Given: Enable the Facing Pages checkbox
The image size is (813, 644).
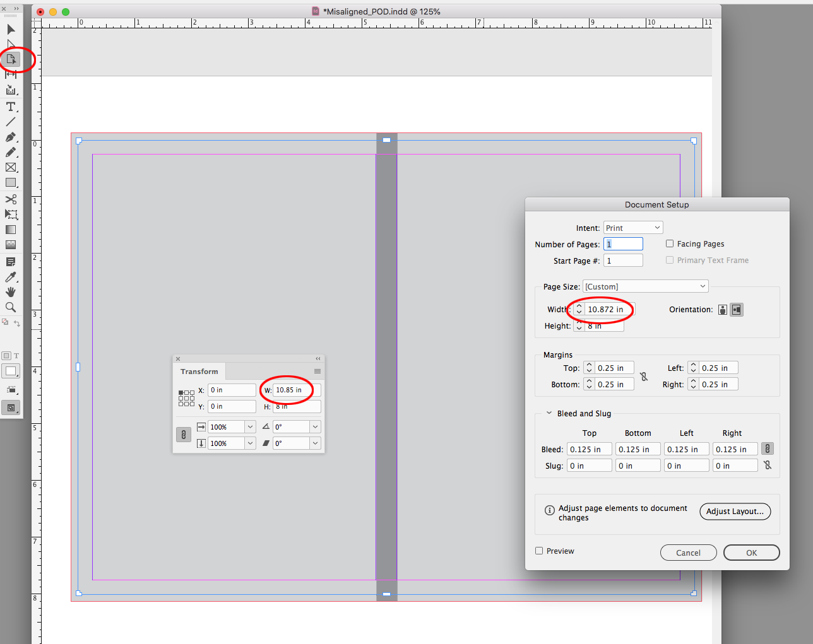Looking at the screenshot, I should (x=669, y=243).
